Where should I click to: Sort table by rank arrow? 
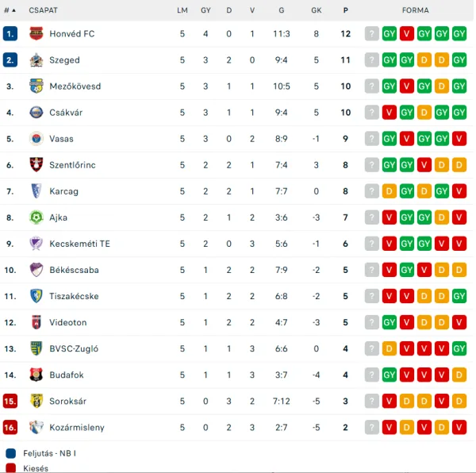13,10
